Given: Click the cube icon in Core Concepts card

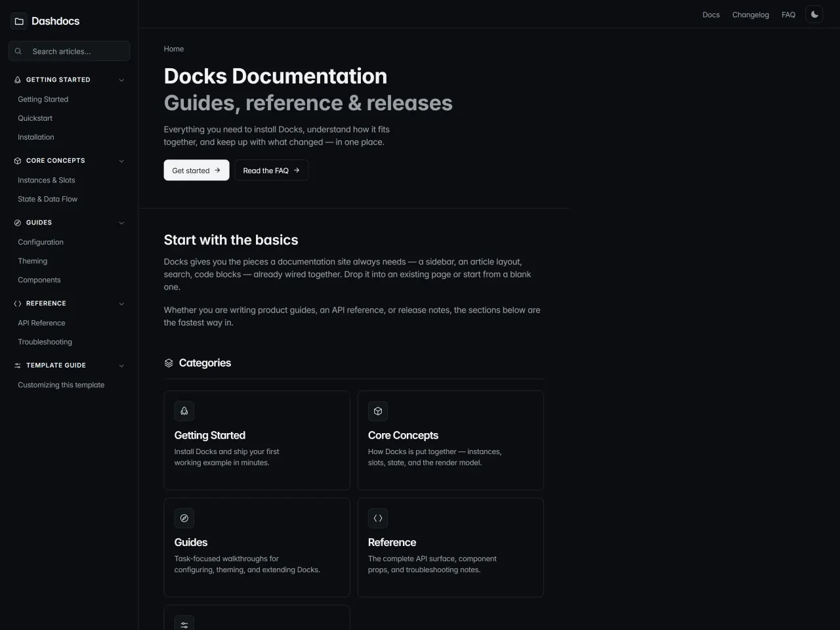Looking at the screenshot, I should [x=378, y=411].
